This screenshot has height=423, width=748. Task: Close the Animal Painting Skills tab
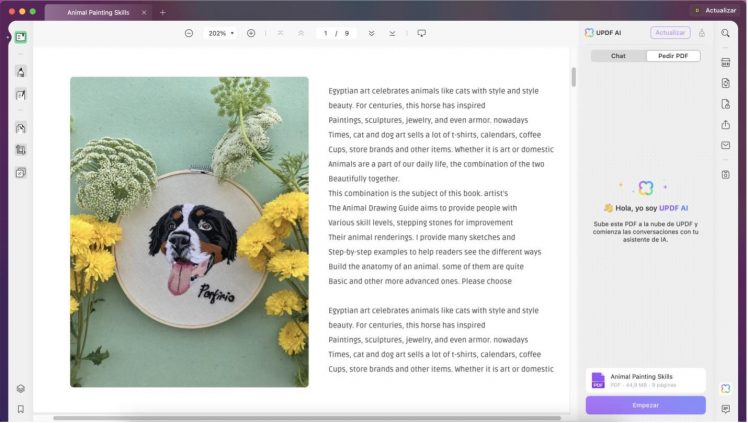(x=143, y=12)
